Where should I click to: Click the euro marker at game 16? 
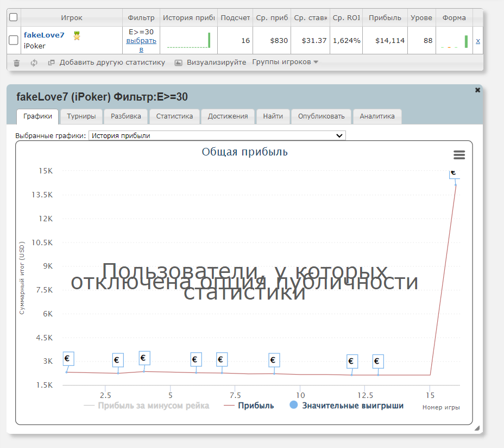coord(453,172)
